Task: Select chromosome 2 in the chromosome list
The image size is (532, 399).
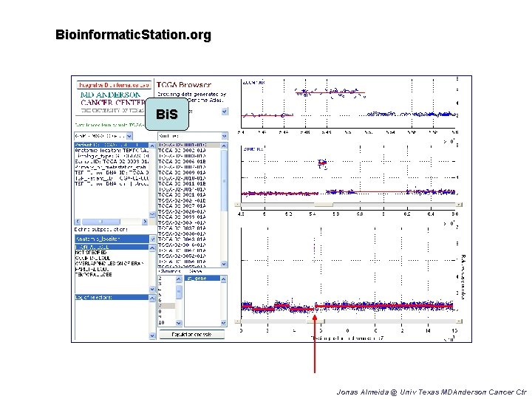Action: tap(166, 278)
